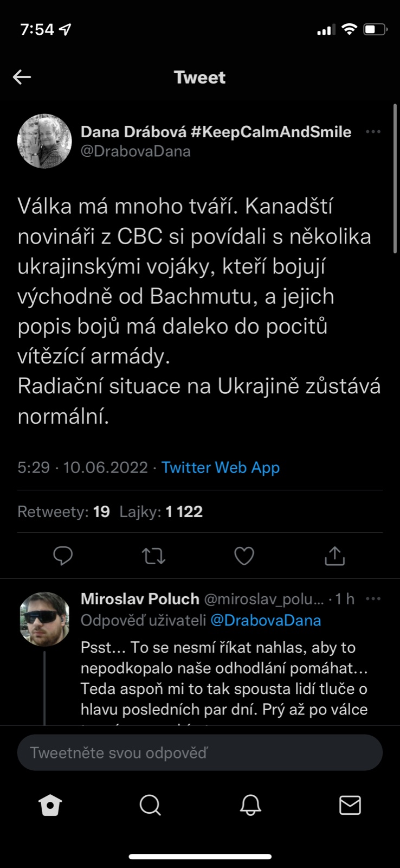The width and height of the screenshot is (400, 868).
Task: Open the Twitter Web App link
Action: (221, 467)
